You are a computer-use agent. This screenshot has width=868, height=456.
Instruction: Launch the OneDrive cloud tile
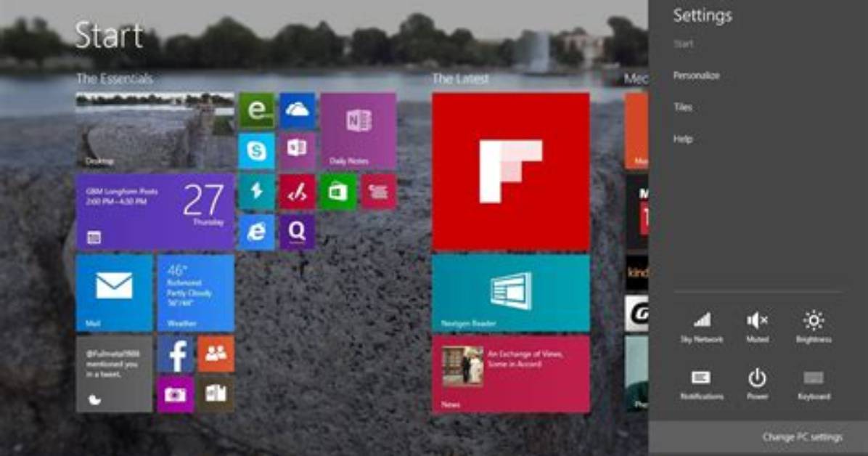click(298, 111)
